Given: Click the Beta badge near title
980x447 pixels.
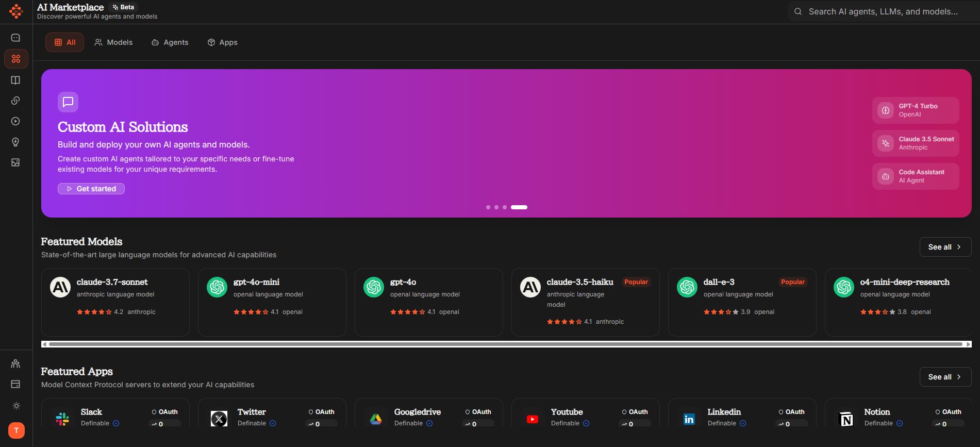Looking at the screenshot, I should tap(124, 7).
